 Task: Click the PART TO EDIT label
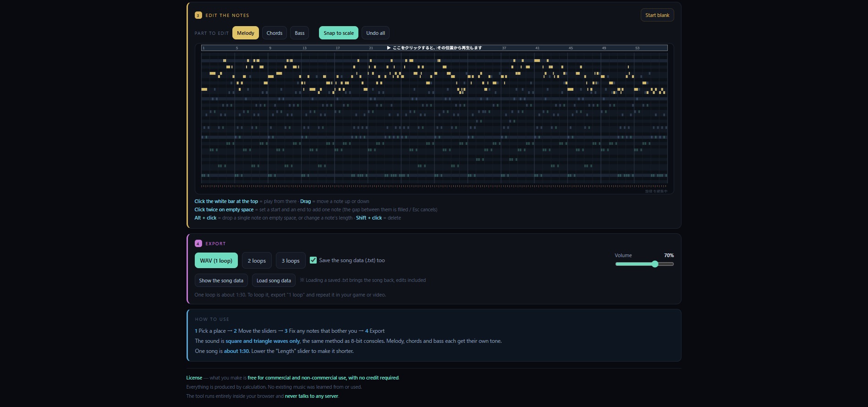click(212, 33)
